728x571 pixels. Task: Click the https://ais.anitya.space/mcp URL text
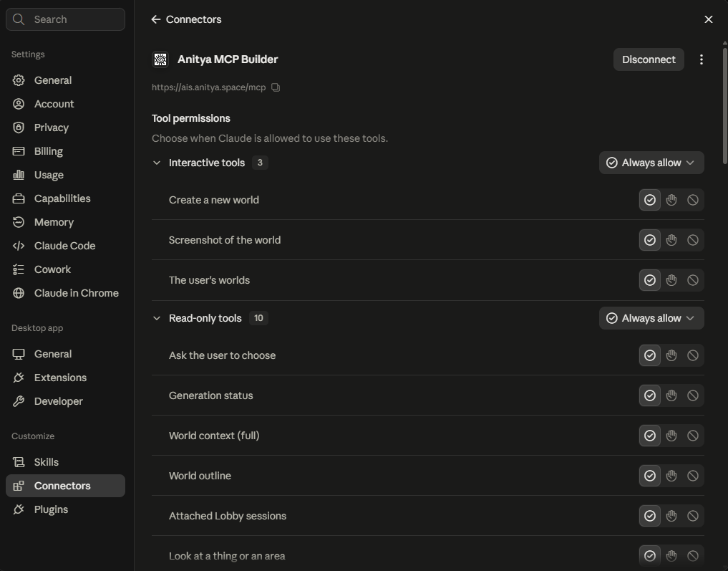coord(209,87)
